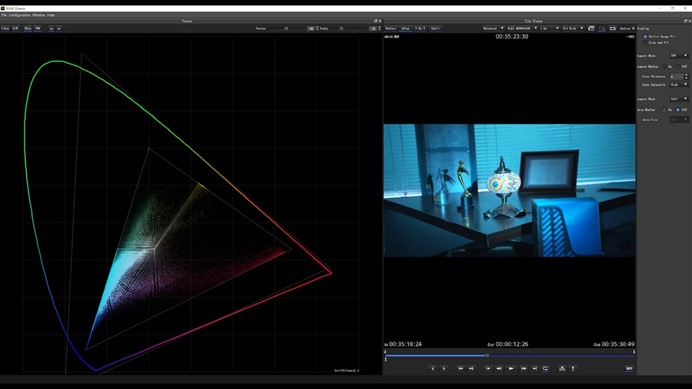Jump to the Out point
692x389 pixels.
(471, 368)
